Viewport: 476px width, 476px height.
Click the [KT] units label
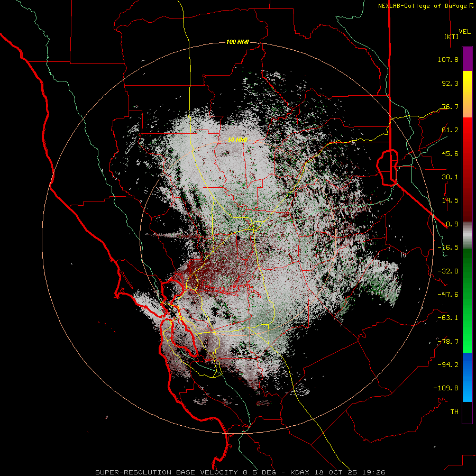[451, 36]
